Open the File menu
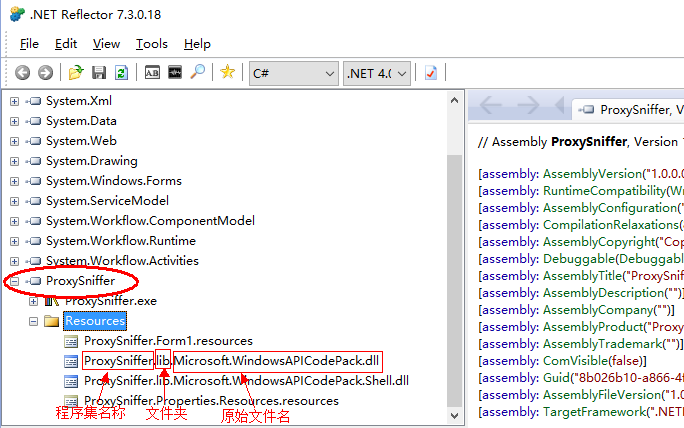 coord(29,44)
